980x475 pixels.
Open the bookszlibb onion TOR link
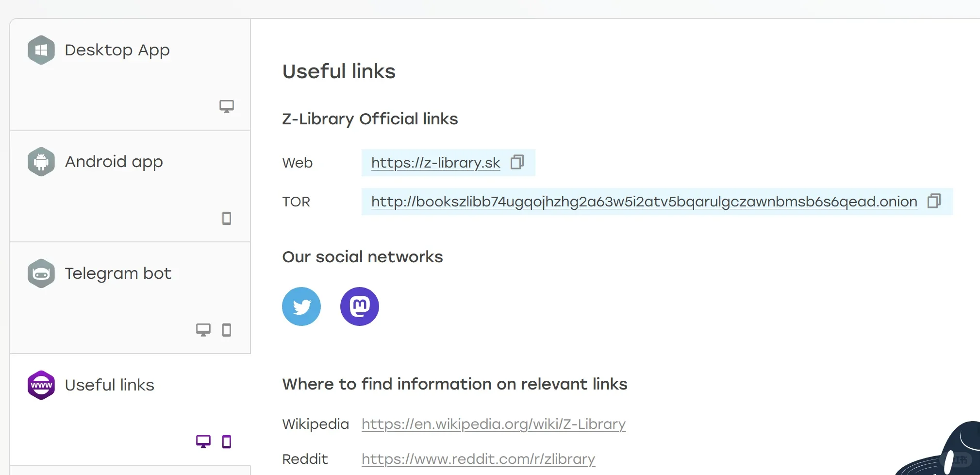(x=644, y=202)
